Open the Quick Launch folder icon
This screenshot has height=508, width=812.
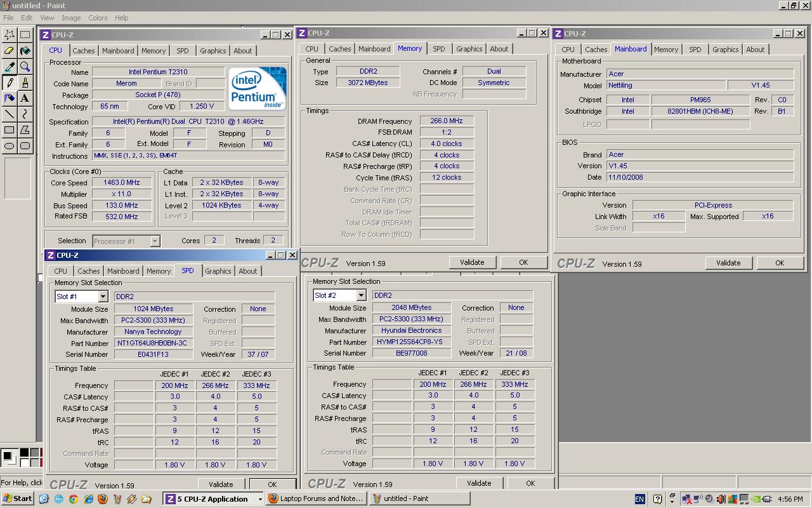coord(146,499)
